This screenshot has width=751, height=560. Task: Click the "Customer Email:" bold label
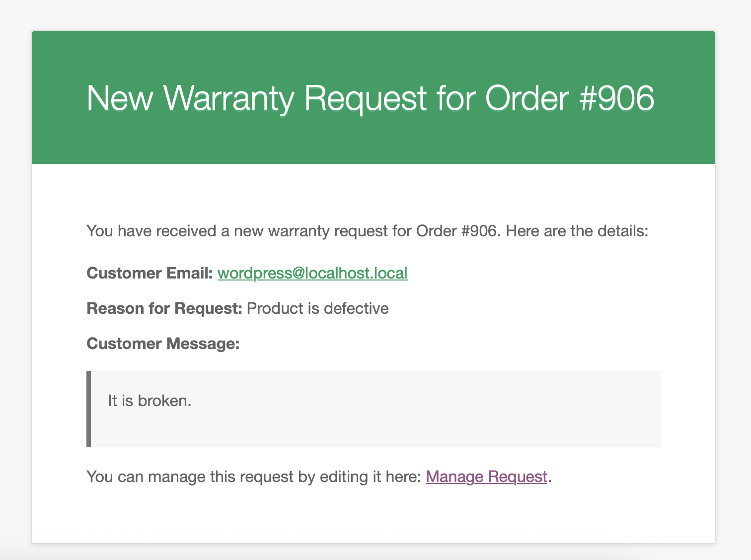click(x=150, y=273)
